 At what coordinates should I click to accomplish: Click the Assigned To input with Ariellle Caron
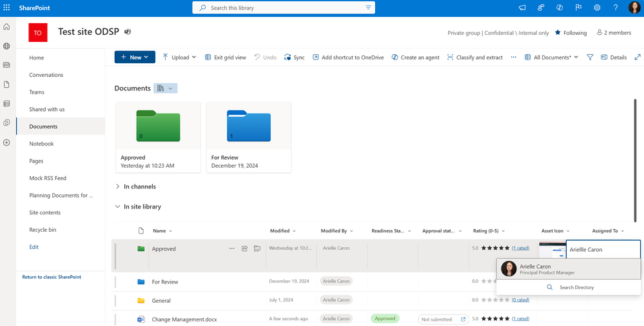pos(603,250)
